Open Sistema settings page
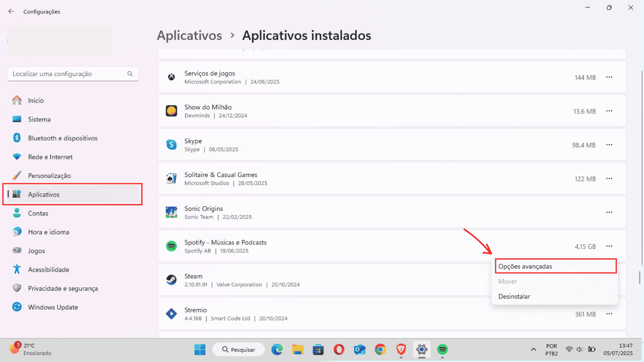This screenshot has height=362, width=644. [x=73, y=119]
